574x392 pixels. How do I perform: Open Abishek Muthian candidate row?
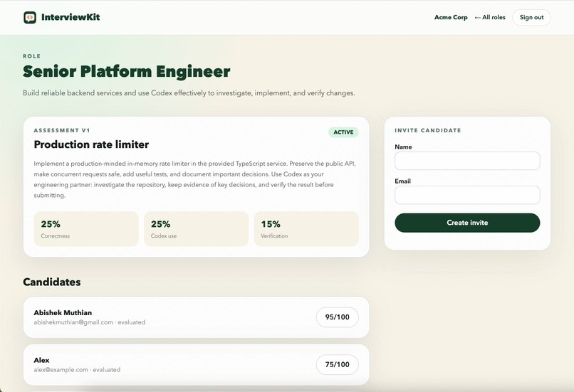pos(197,317)
